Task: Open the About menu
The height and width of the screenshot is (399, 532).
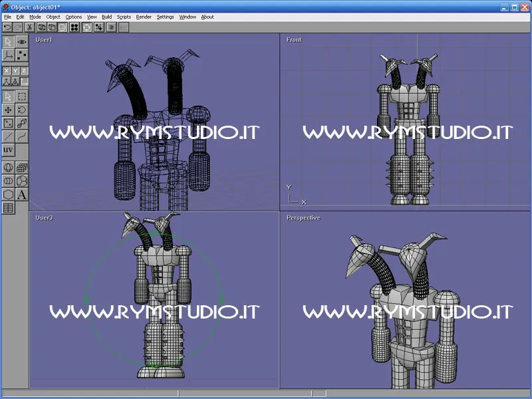Action: 207,17
